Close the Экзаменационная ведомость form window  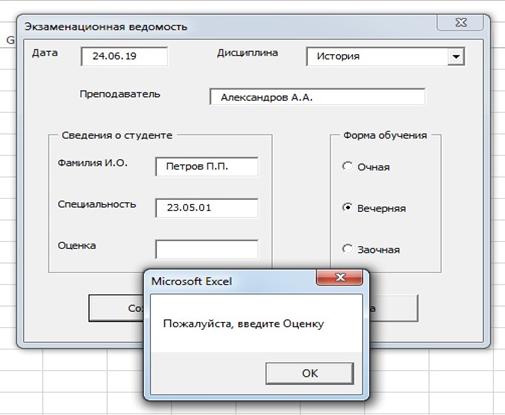pos(460,23)
